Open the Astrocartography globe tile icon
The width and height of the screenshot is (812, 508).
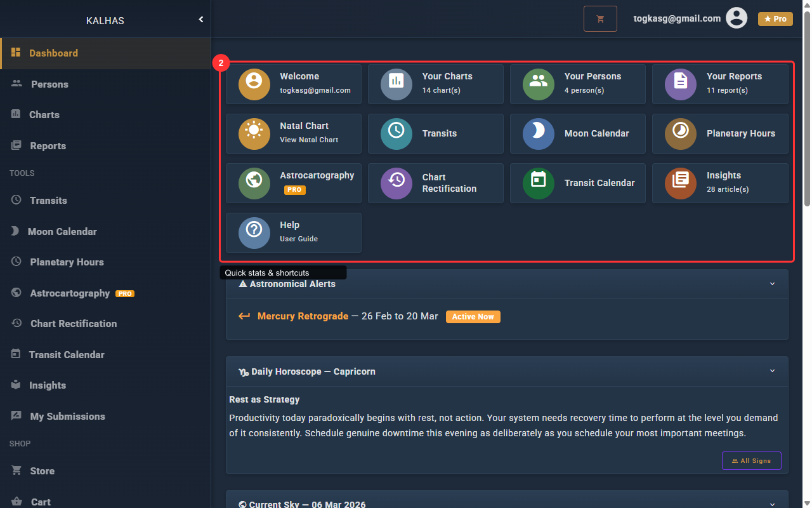click(x=254, y=183)
